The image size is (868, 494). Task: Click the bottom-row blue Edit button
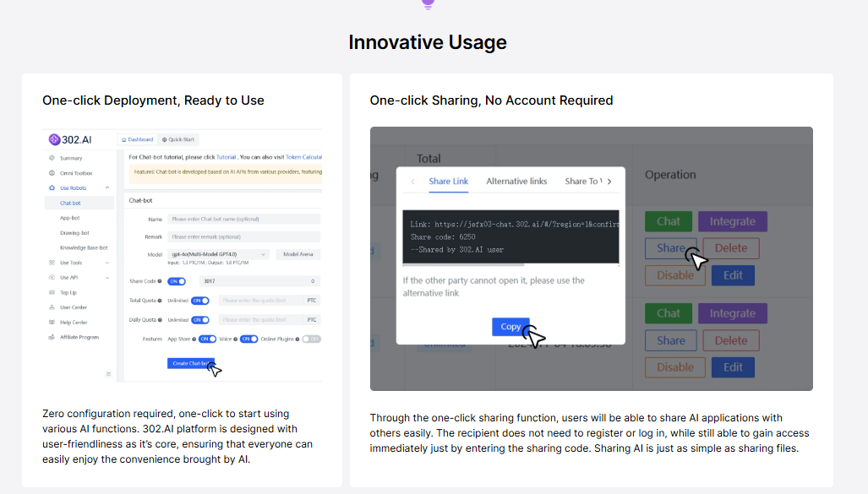[x=733, y=367]
